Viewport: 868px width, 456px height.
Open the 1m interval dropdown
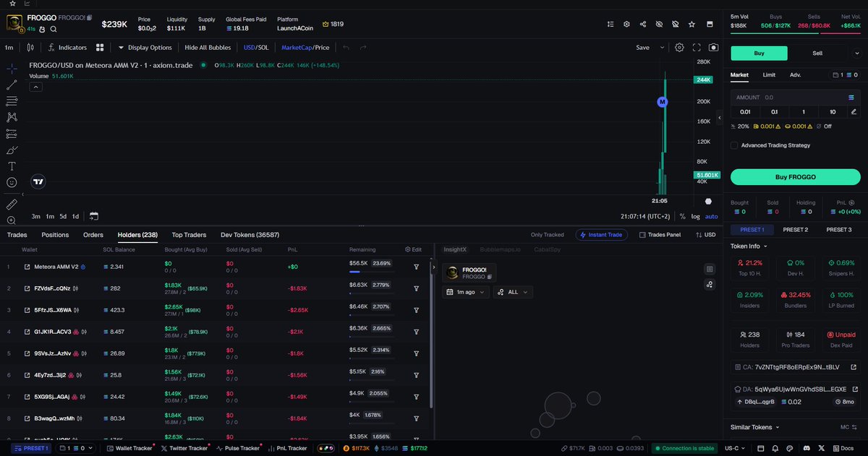click(9, 48)
